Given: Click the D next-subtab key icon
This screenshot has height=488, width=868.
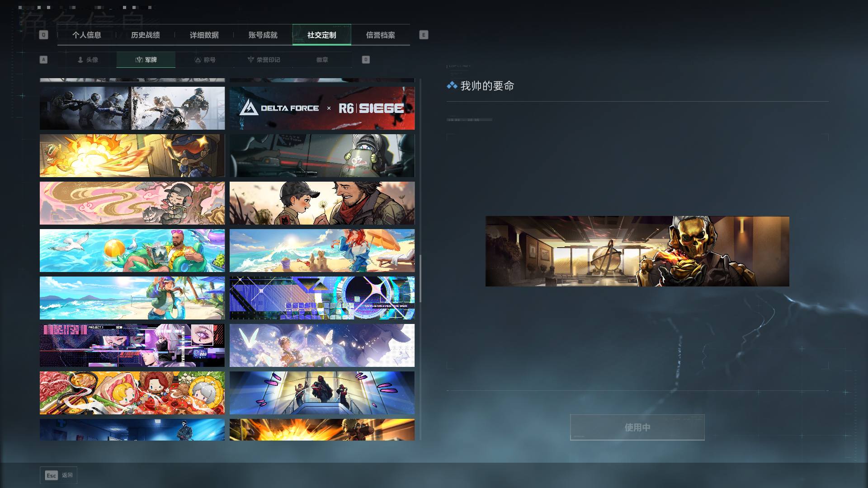Looking at the screenshot, I should (366, 60).
